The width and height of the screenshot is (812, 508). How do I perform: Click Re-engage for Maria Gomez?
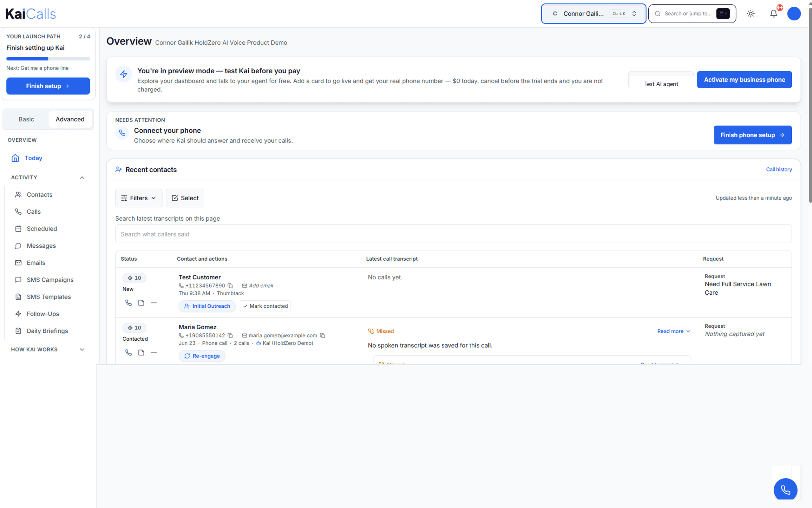coord(202,356)
